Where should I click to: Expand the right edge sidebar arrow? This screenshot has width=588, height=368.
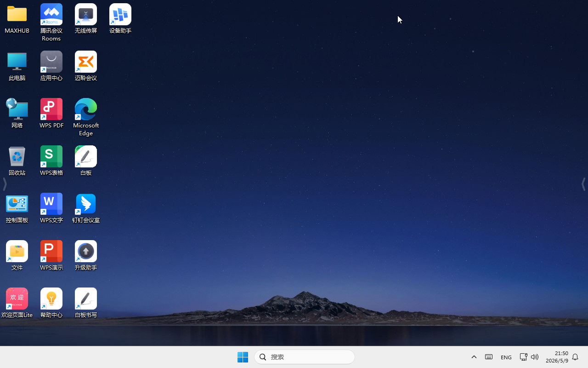583,184
